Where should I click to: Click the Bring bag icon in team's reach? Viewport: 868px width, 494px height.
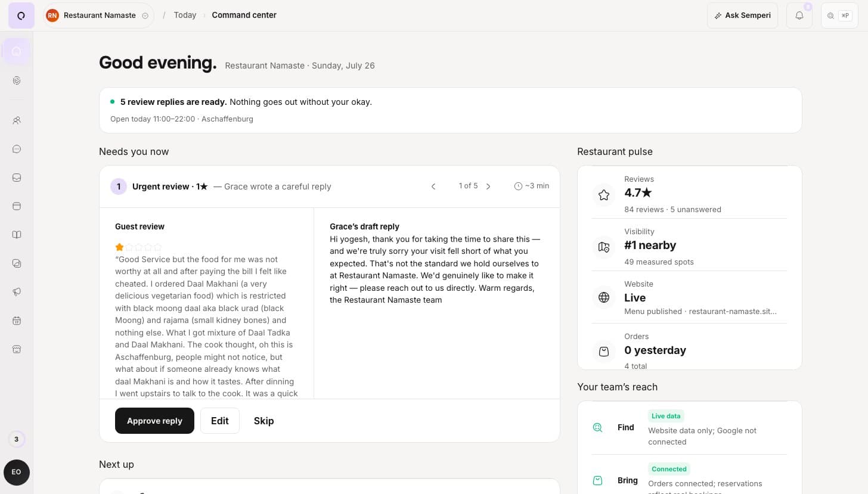pyautogui.click(x=598, y=480)
